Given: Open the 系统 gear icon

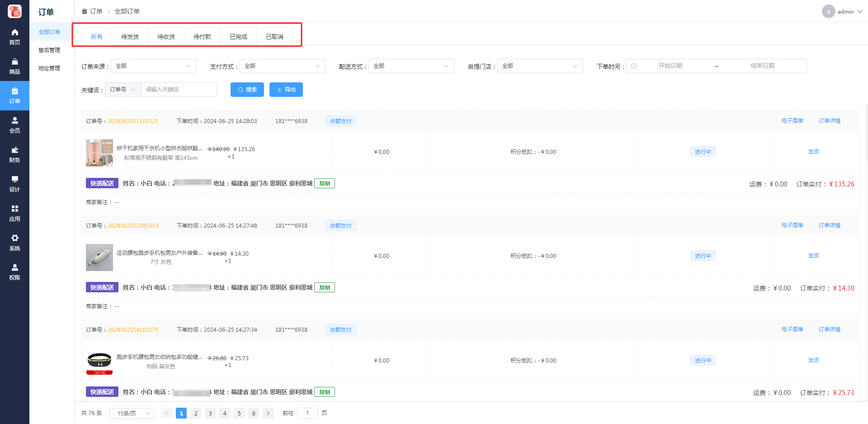Looking at the screenshot, I should [14, 238].
